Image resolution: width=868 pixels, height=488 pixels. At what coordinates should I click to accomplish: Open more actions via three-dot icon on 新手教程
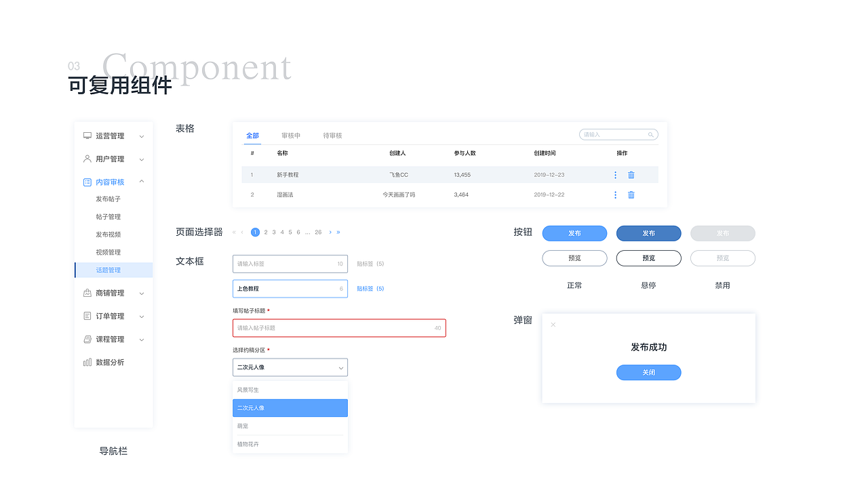click(x=615, y=174)
